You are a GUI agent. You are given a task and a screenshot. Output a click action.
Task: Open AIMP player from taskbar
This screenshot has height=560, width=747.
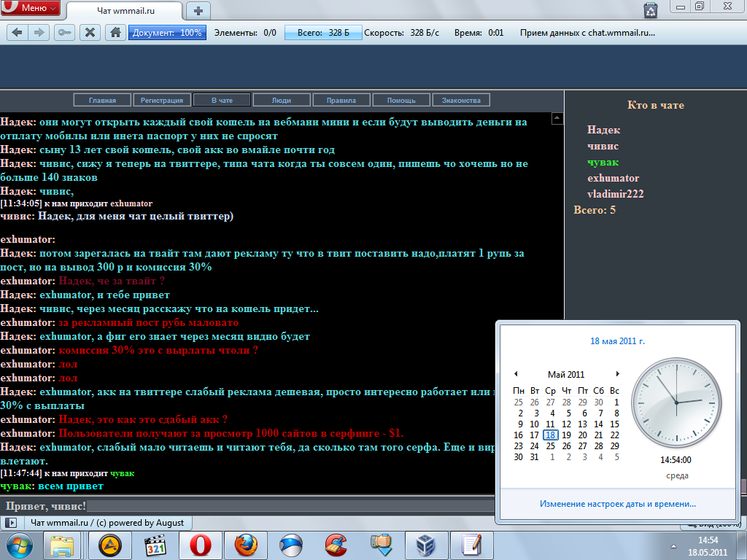pyautogui.click(x=111, y=545)
